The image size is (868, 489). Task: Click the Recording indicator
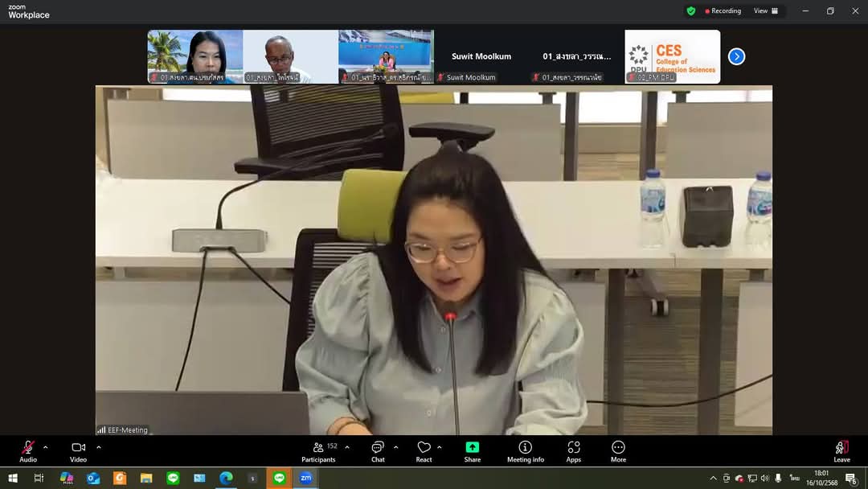(x=723, y=10)
